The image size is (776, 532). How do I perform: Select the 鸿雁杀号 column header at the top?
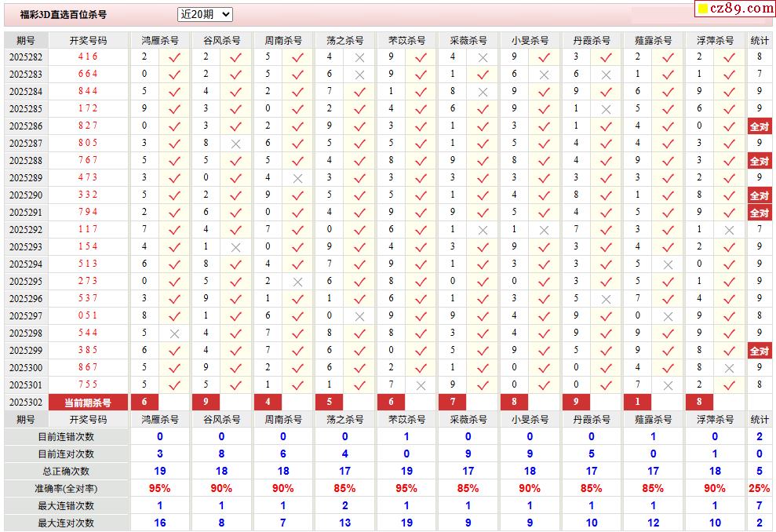160,40
